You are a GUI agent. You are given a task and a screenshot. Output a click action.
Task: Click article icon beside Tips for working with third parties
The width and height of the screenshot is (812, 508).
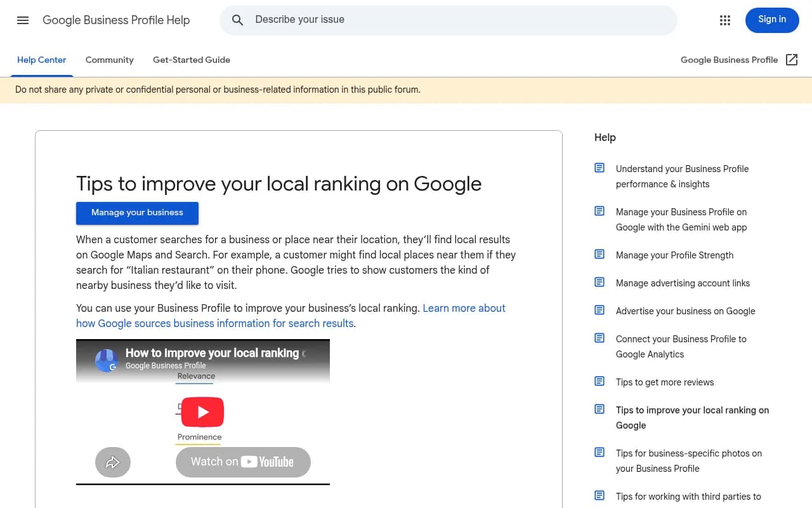599,495
